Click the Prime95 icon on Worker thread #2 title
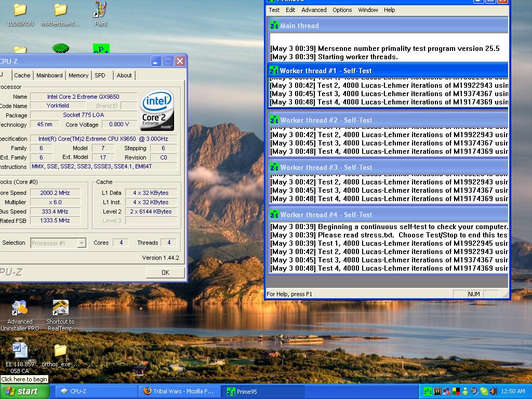The height and width of the screenshot is (399, 532). (274, 120)
